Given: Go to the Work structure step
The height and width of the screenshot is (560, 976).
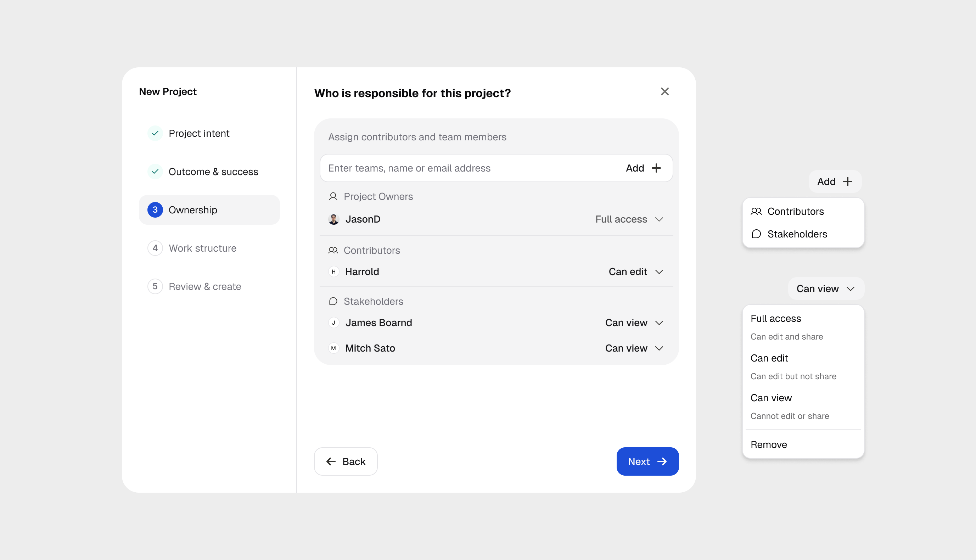Looking at the screenshot, I should [209, 248].
